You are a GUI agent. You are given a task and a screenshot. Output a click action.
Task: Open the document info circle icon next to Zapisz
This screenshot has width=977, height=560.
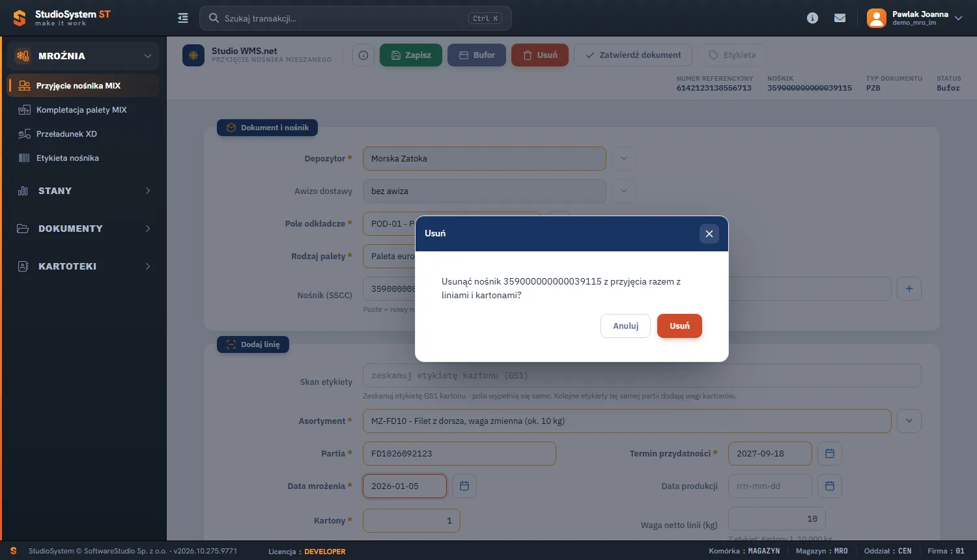point(363,55)
